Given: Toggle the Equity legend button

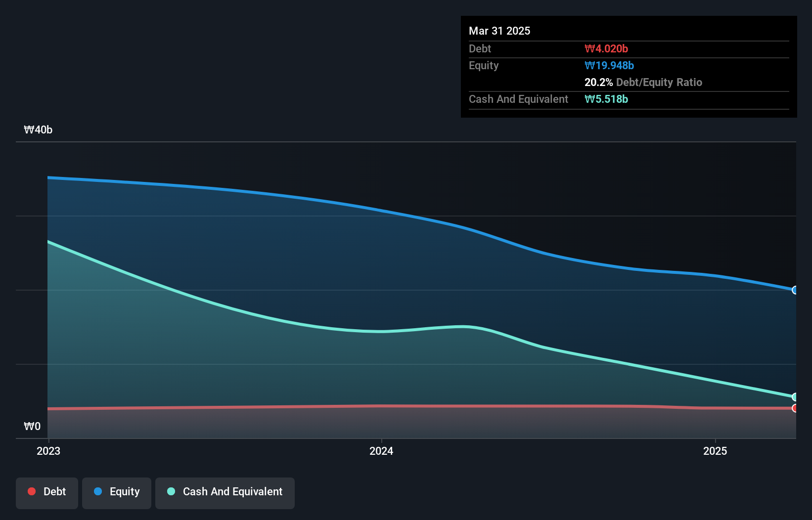Looking at the screenshot, I should tap(117, 493).
